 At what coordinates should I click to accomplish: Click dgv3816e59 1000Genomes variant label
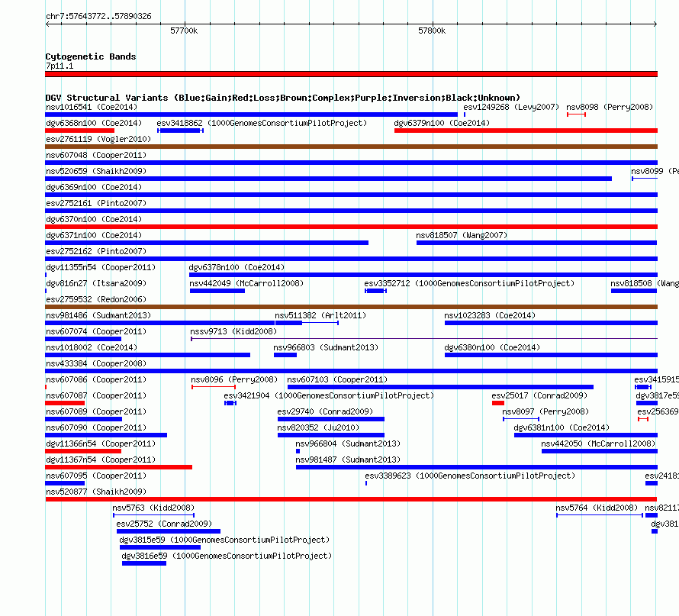[x=227, y=556]
